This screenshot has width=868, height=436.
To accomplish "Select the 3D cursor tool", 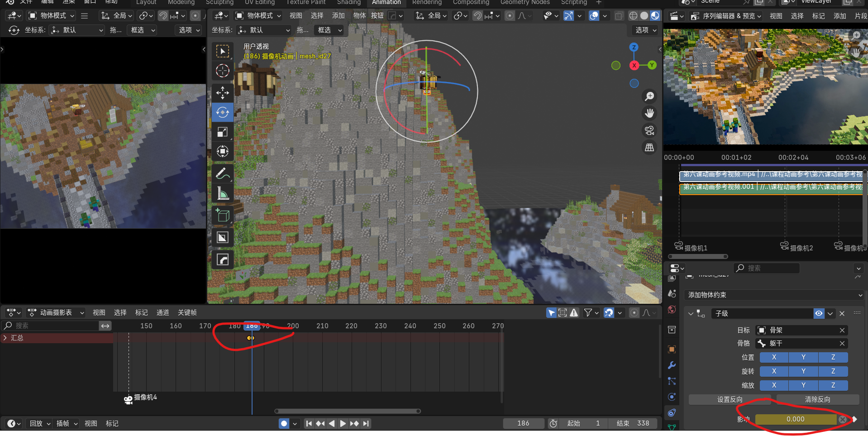I will pos(222,71).
